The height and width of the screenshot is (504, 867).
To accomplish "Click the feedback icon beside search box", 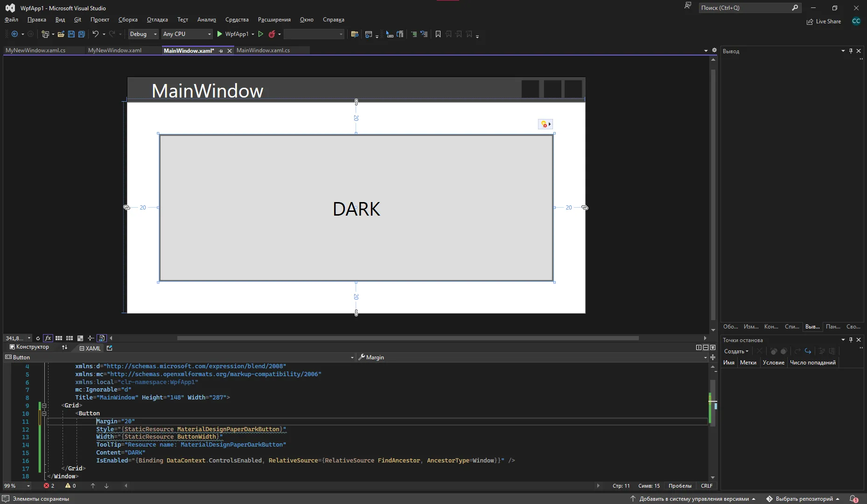I will [x=688, y=6].
